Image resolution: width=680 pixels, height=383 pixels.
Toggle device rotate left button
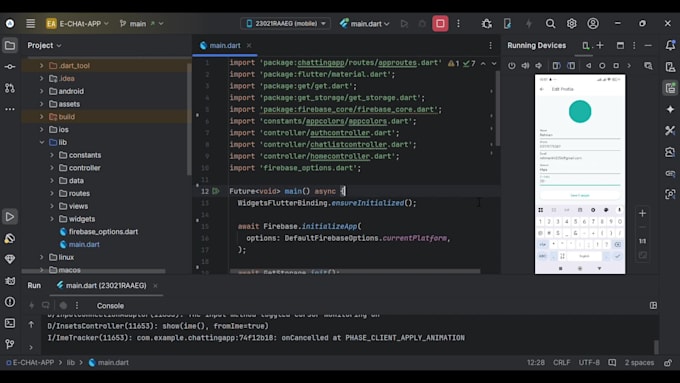(x=556, y=65)
